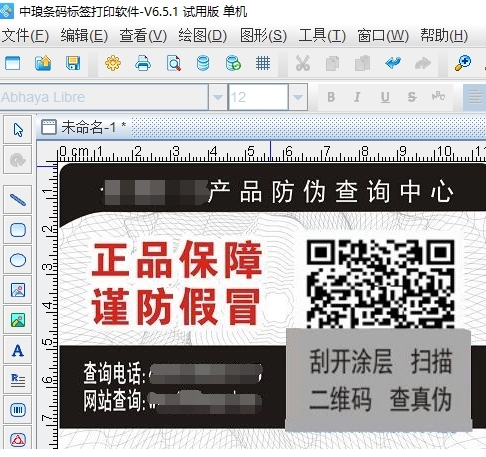Undo with the blue arrow icon
The height and width of the screenshot is (457, 486).
pyautogui.click(x=393, y=63)
